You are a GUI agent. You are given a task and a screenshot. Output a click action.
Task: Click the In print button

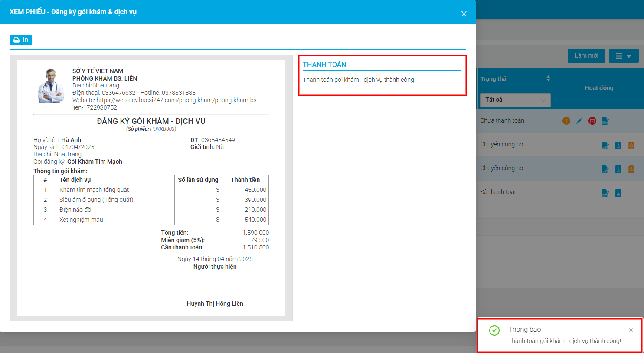click(x=20, y=40)
